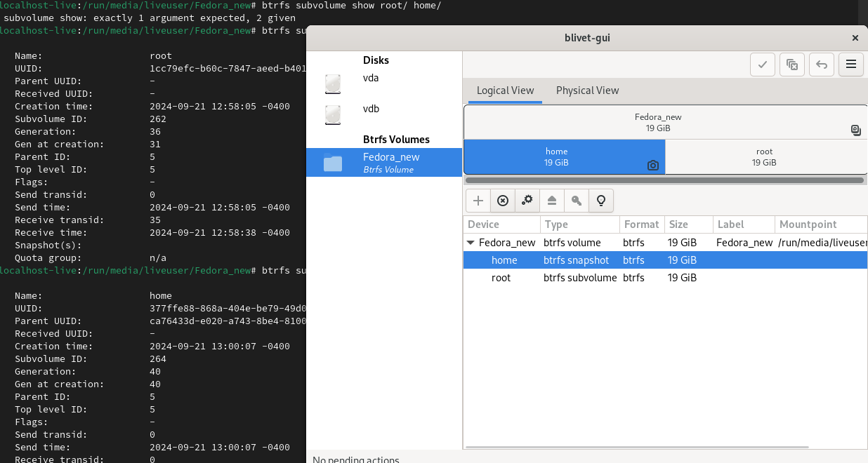This screenshot has height=463, width=868.
Task: Click the 'btrfs snapshot' type cell
Action: click(576, 260)
